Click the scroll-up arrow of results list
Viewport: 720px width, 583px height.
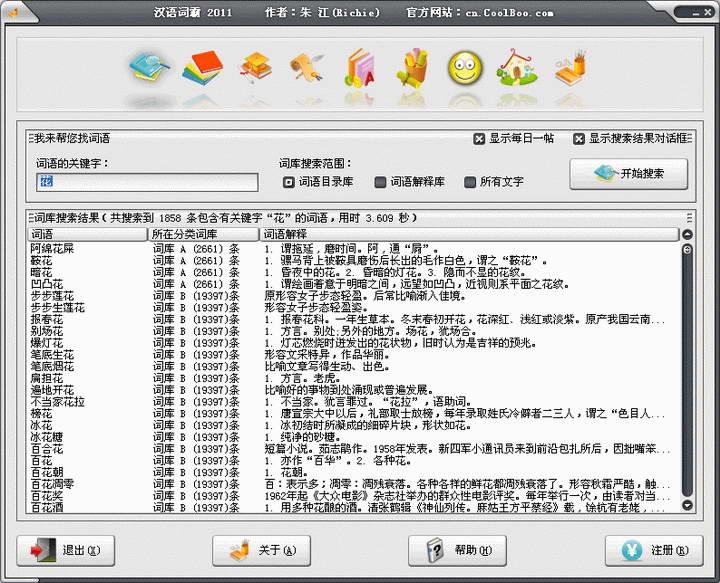pyautogui.click(x=687, y=235)
